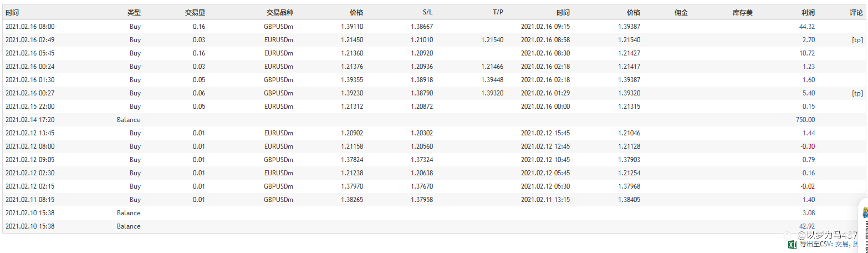This screenshot has height=253, width=868.
Task: Click take profit value 1.21466
Action: click(x=492, y=67)
